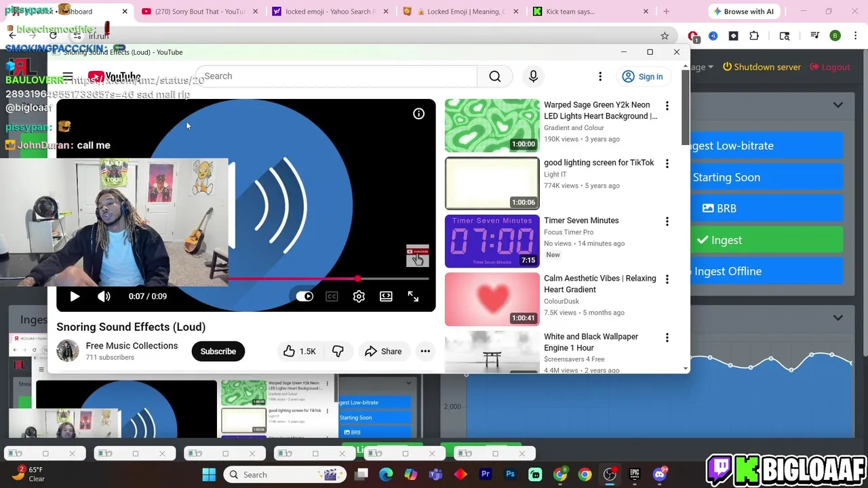Screen dimensions: 868x488
Task: Click the green Ingest button
Action: pos(766,240)
